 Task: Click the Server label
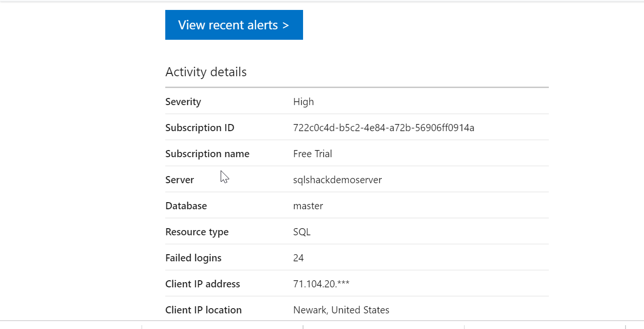pos(179,180)
